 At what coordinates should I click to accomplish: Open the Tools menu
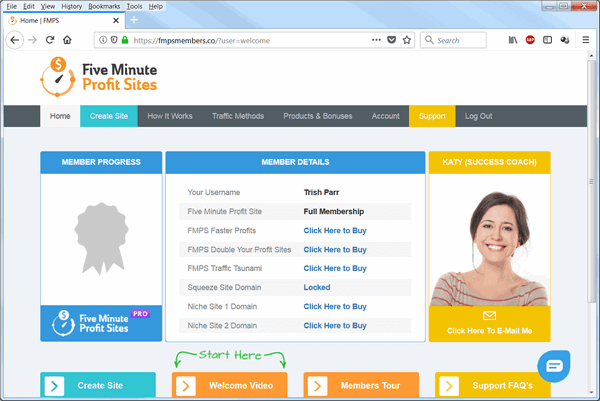134,6
